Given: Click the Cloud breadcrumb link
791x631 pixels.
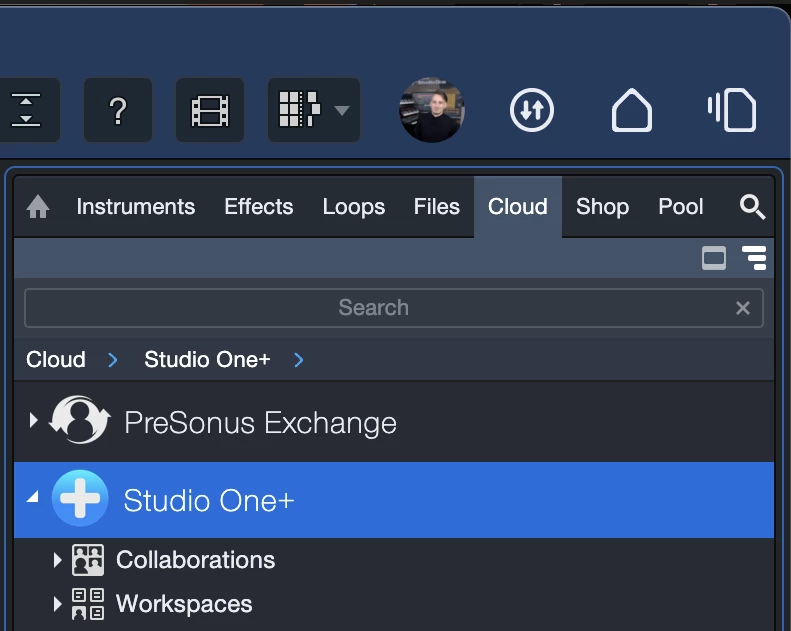Looking at the screenshot, I should pos(56,359).
